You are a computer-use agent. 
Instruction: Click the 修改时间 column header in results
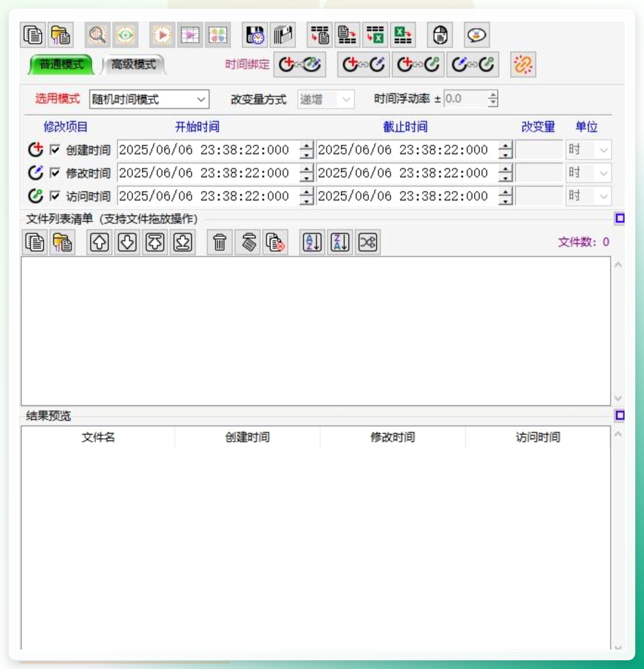[x=393, y=437]
